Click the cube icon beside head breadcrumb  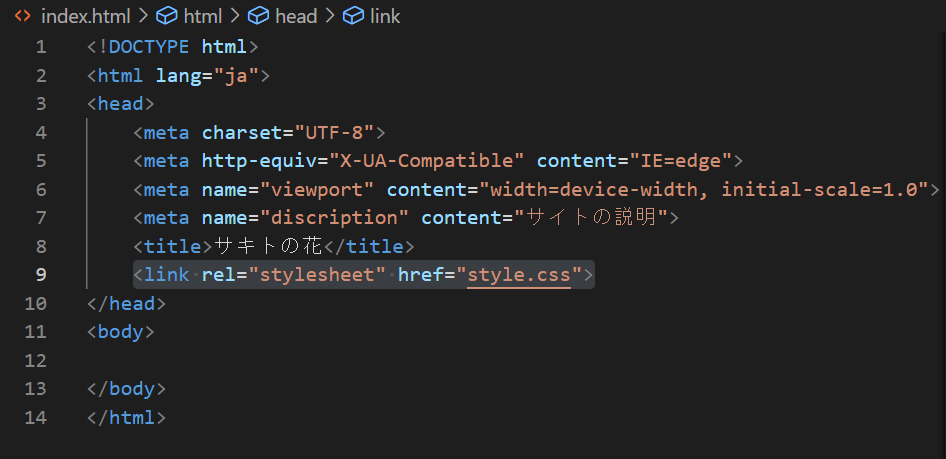coord(259,17)
